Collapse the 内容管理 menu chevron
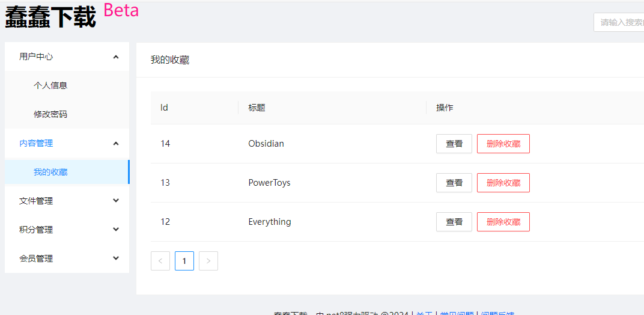 [116, 143]
